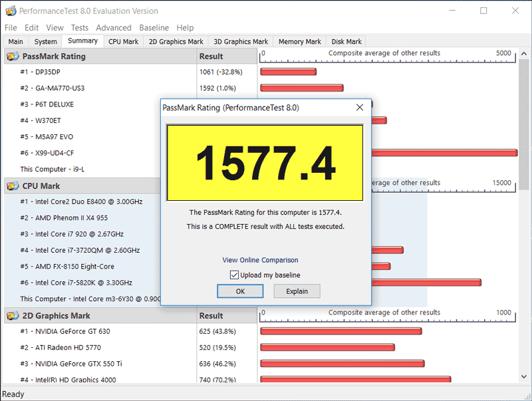Open the Advanced menu
Screen dimensions: 532x401
point(114,27)
